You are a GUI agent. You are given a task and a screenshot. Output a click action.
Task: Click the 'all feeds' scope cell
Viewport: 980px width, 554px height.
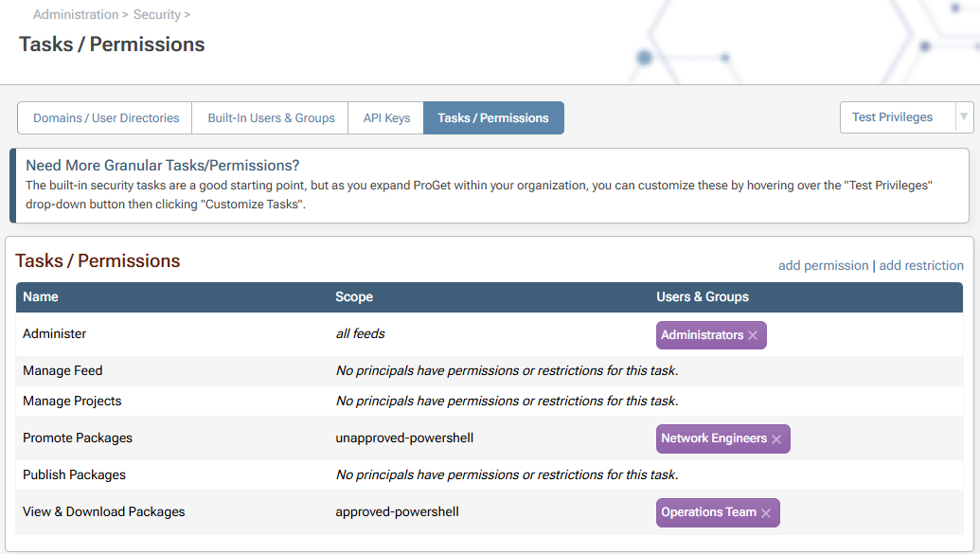click(360, 333)
